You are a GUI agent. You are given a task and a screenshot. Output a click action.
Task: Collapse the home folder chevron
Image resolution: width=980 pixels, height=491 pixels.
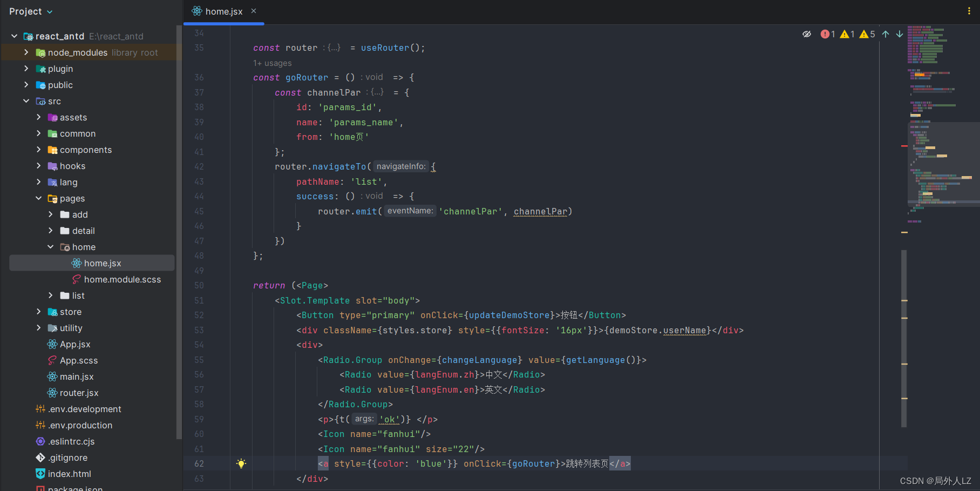51,247
